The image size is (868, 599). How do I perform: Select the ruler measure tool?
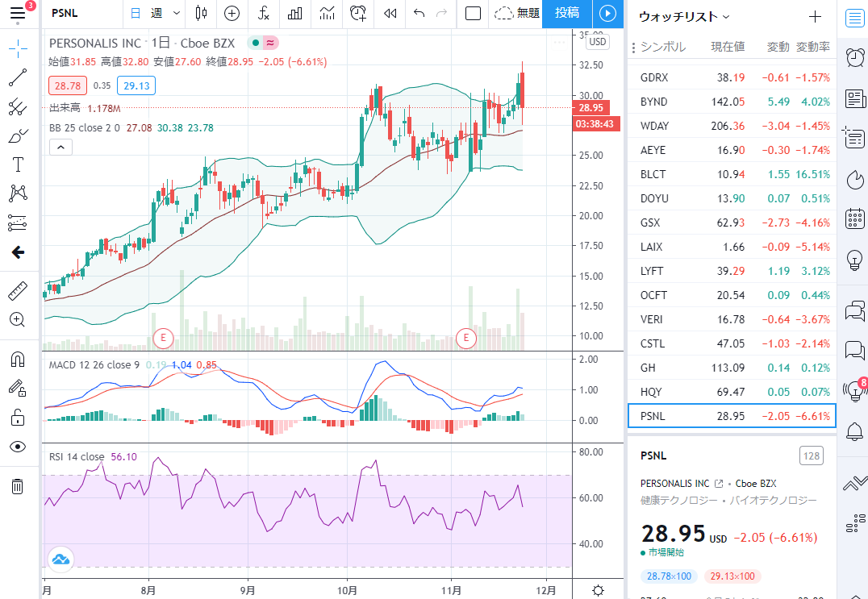tap(18, 291)
